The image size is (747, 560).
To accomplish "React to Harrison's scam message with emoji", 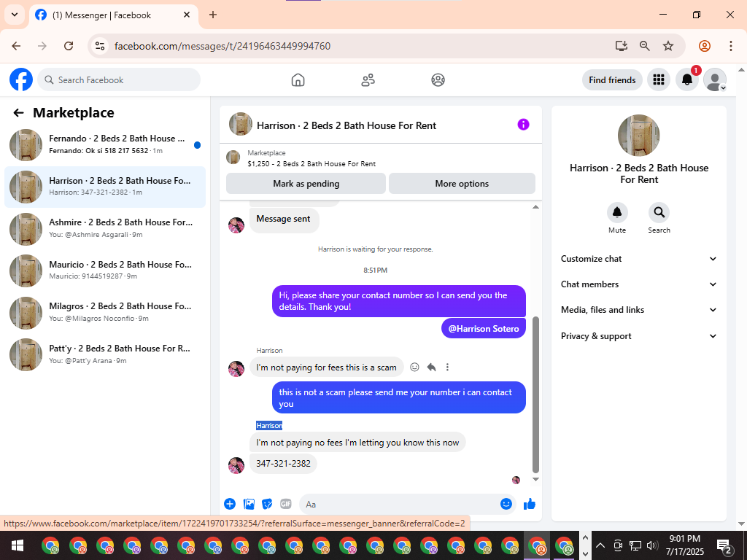I will coord(414,367).
